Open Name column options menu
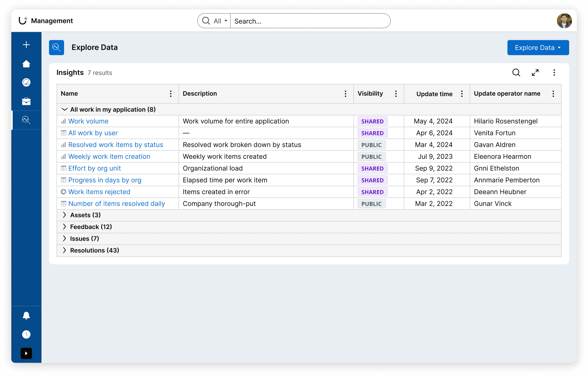This screenshot has width=588, height=376. click(x=171, y=94)
